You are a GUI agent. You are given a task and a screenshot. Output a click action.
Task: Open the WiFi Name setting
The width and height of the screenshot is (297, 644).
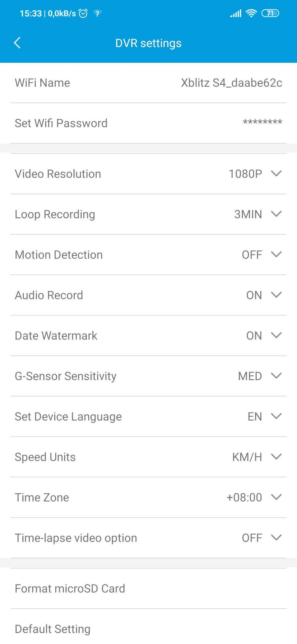point(148,83)
